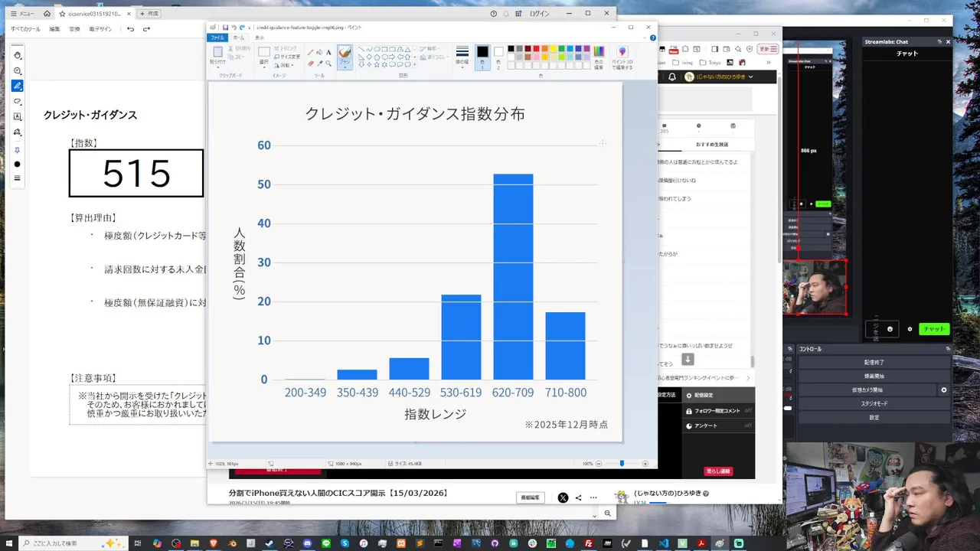Open line width dropdown in Paint

click(462, 57)
